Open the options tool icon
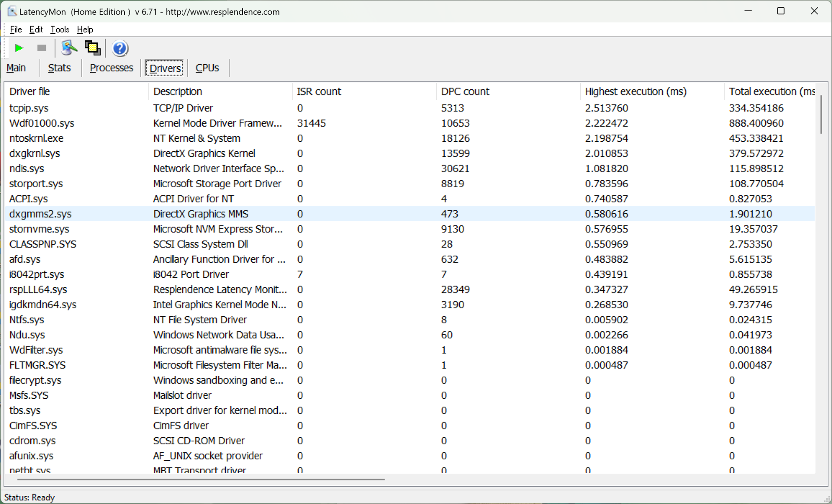 click(69, 48)
